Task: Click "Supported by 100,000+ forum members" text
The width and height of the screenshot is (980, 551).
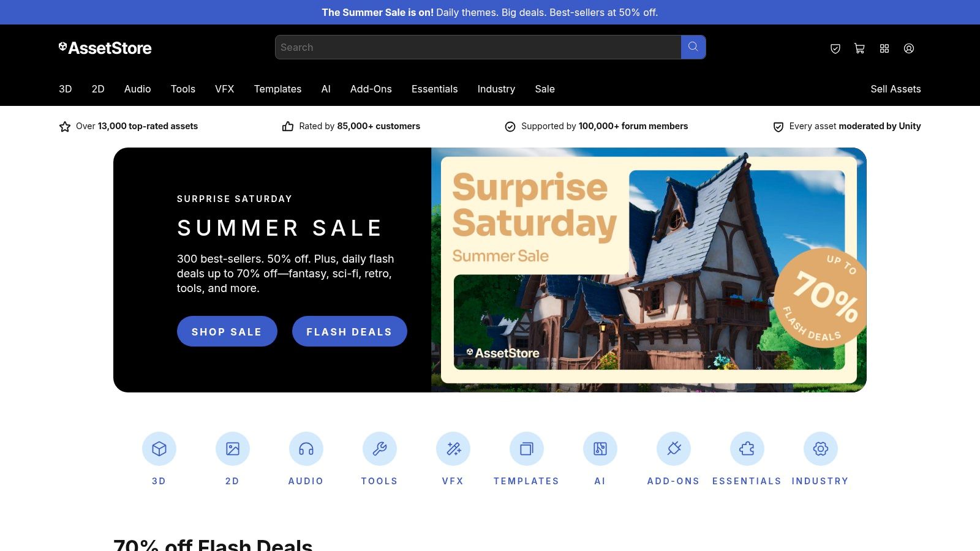Action: pos(605,126)
